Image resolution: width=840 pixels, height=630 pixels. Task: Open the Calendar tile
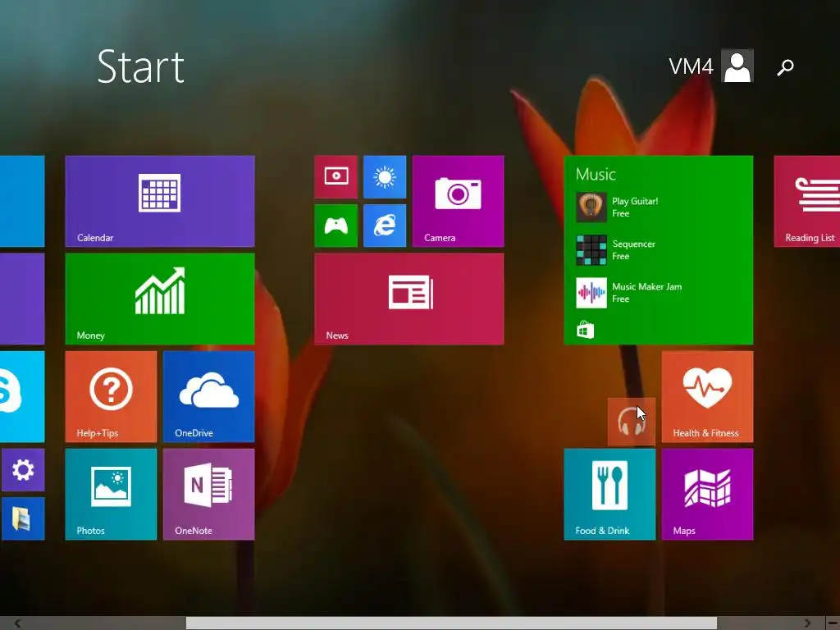[x=160, y=201]
